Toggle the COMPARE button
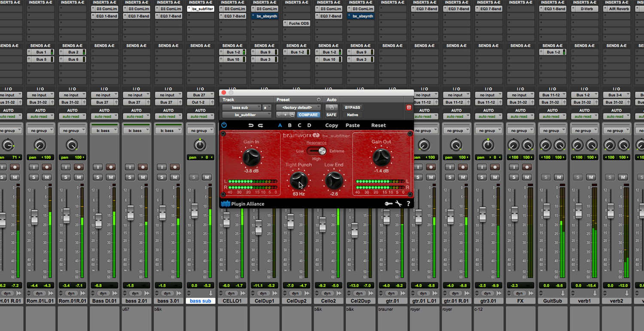This screenshot has width=644, height=331. pyautogui.click(x=308, y=115)
